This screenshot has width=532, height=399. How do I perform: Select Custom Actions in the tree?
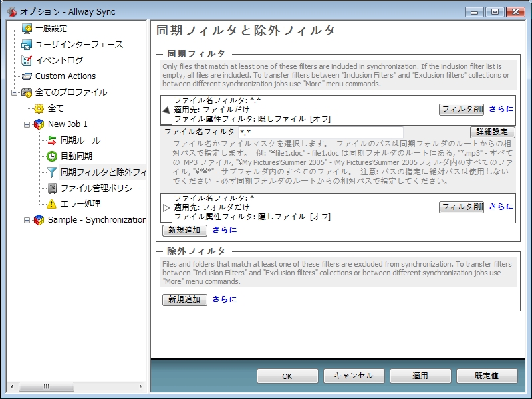(x=65, y=76)
